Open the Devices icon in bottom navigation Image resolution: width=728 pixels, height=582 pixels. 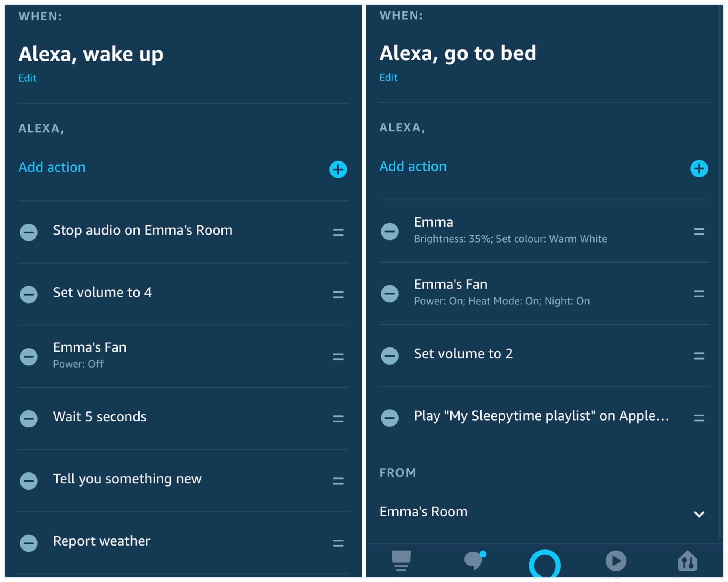(401, 562)
